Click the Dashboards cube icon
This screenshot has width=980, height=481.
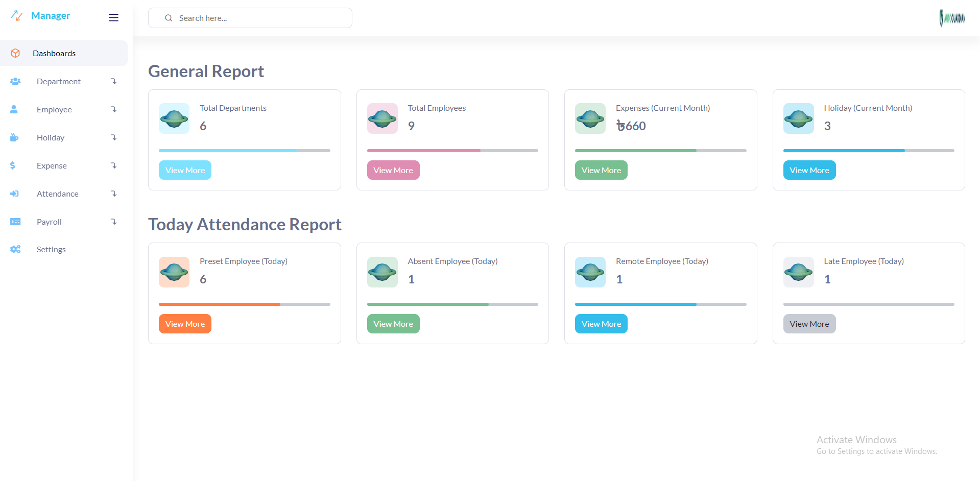(15, 53)
